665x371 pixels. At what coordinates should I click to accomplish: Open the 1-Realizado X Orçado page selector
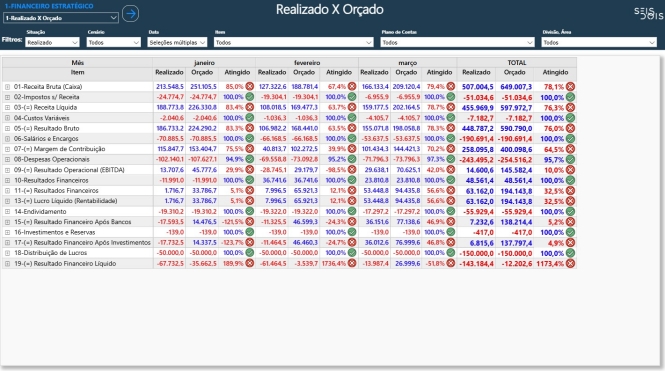tap(61, 18)
